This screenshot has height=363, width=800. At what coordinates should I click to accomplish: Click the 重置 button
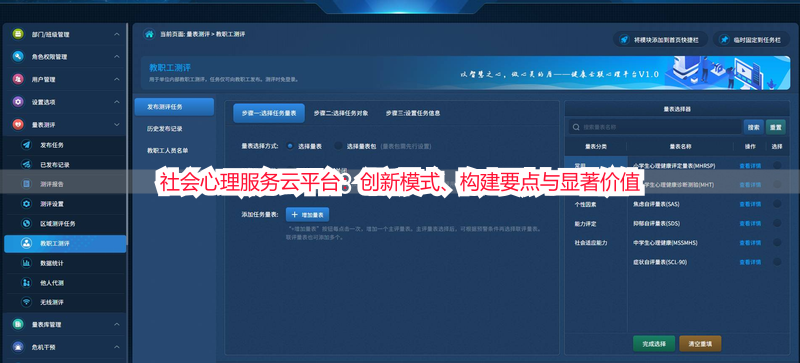point(776,127)
